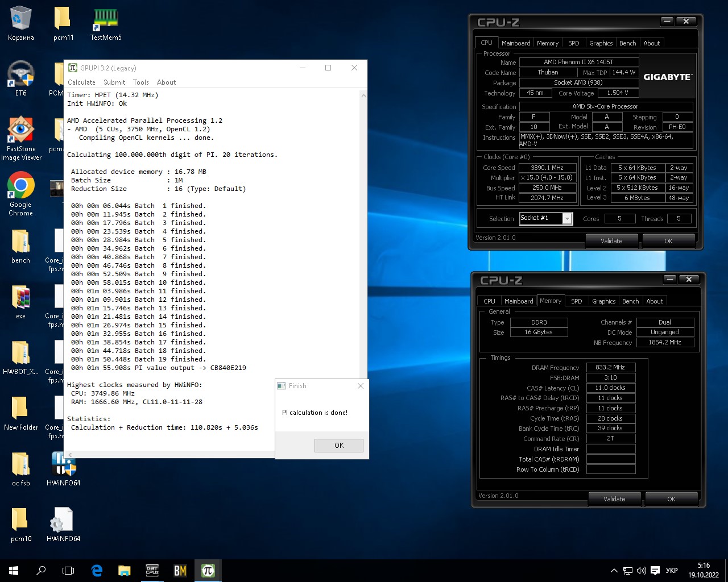Screen dimensions: 728x582
Task: Switch to SPD tab in upper CPU-Z
Action: pyautogui.click(x=574, y=43)
